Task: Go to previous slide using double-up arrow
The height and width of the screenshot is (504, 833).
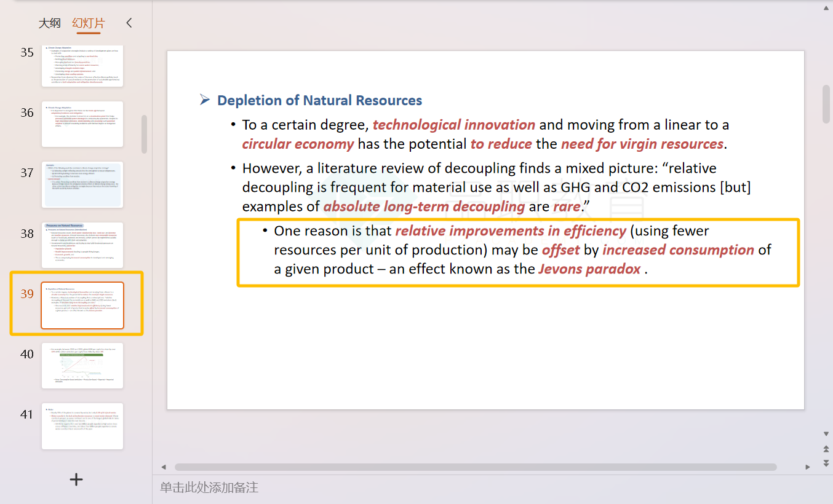Action: pos(827,449)
